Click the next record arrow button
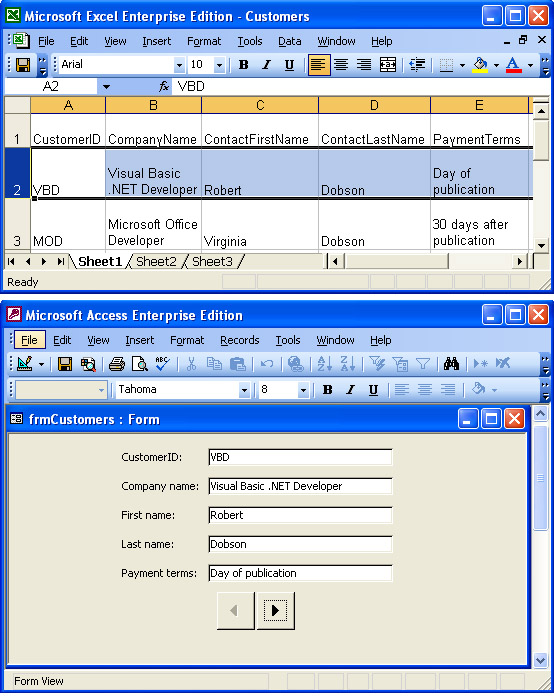 coord(275,610)
